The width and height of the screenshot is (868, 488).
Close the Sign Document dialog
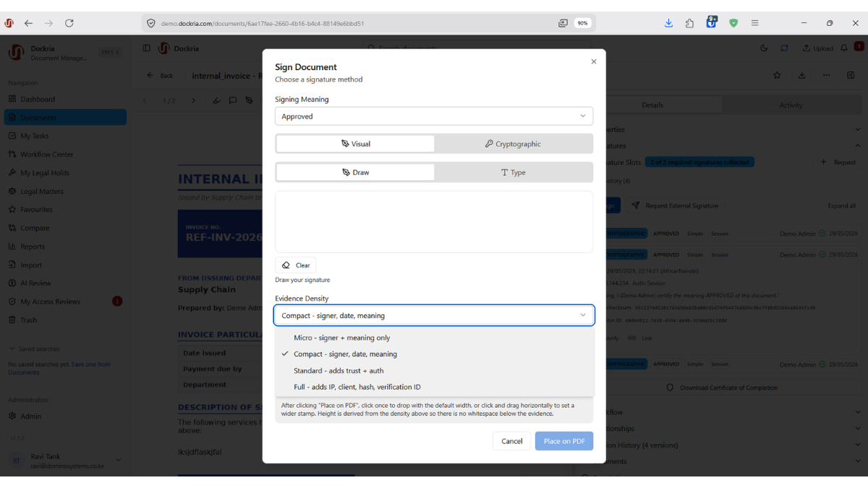594,61
